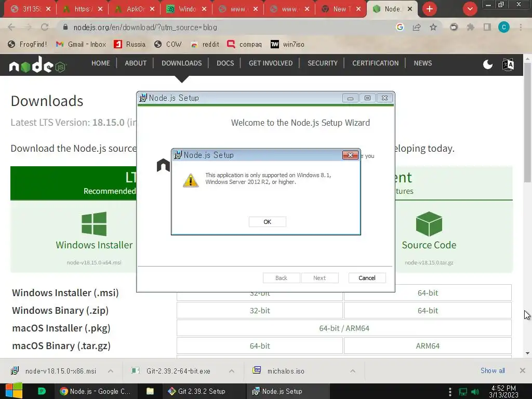The width and height of the screenshot is (532, 399).
Task: Click the Node.js logo in site header
Action: point(37,64)
